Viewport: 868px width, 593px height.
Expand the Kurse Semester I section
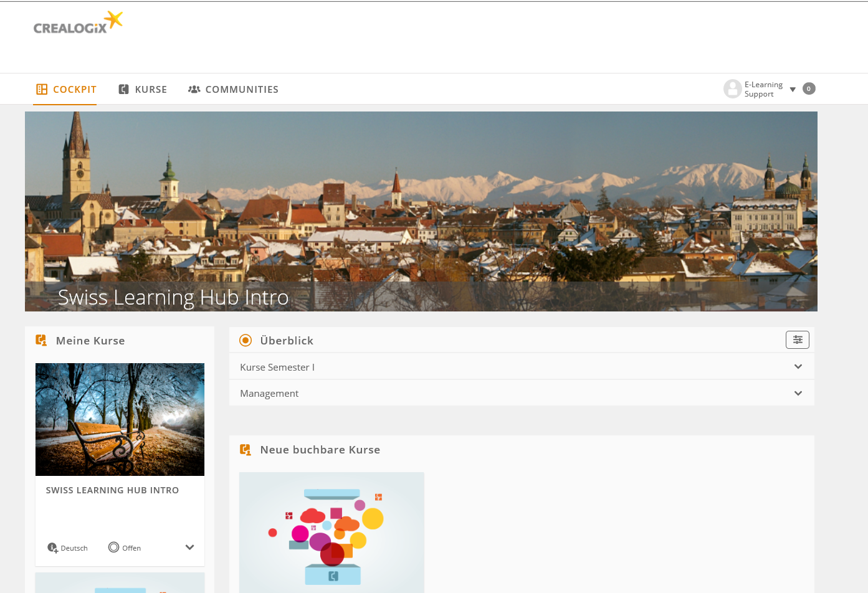798,367
